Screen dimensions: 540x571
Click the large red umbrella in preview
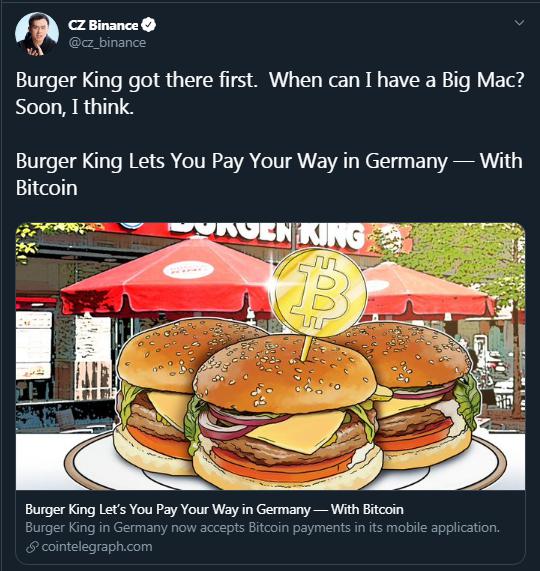pos(168,277)
